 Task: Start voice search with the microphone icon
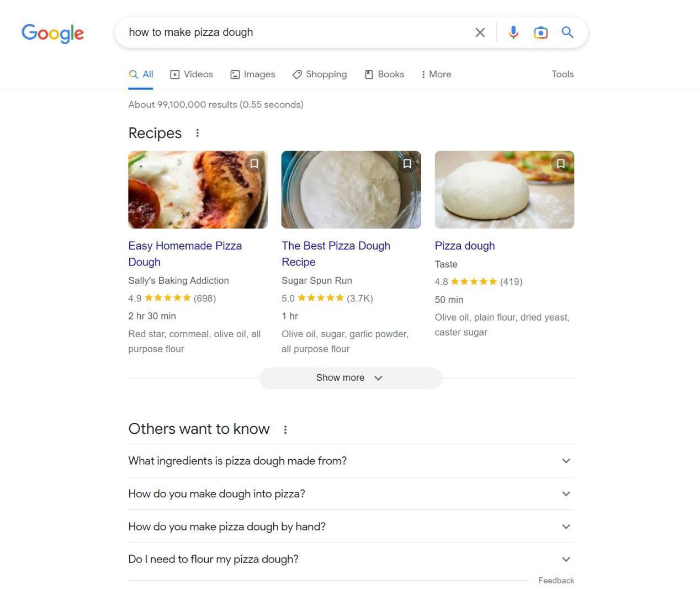click(513, 33)
